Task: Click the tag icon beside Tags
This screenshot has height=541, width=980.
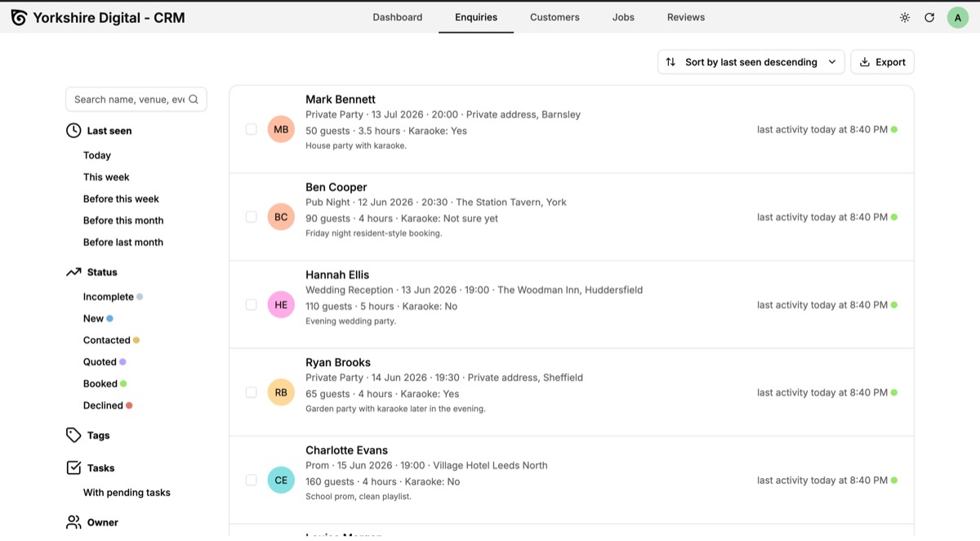Action: (73, 436)
